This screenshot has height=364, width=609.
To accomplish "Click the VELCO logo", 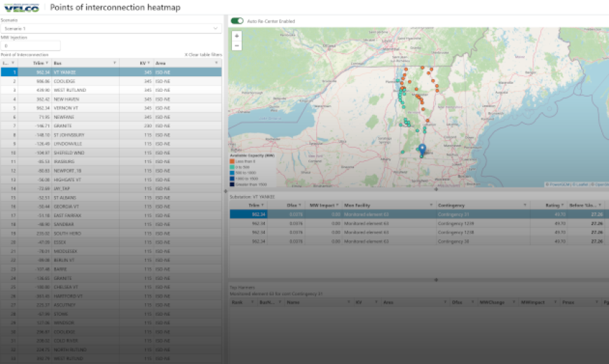I will click(22, 8).
